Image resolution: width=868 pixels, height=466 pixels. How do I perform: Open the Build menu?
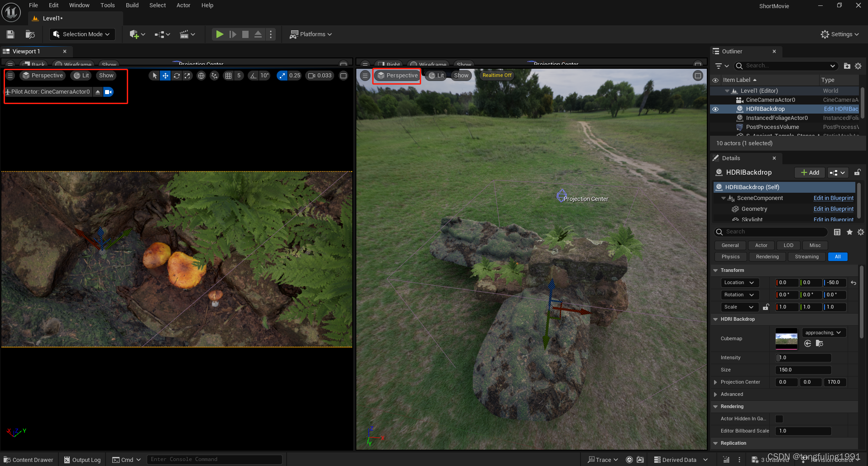(x=132, y=5)
